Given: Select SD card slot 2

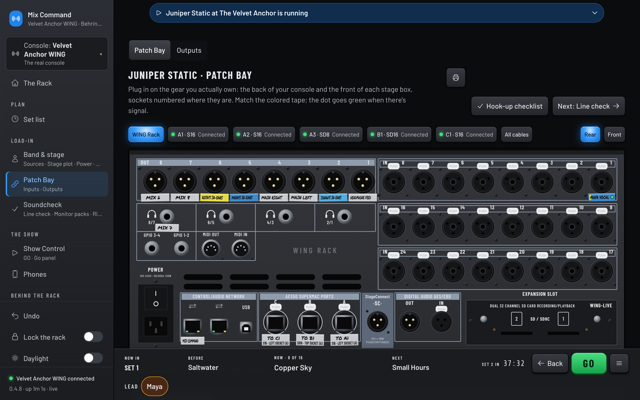Looking at the screenshot, I should point(516,319).
